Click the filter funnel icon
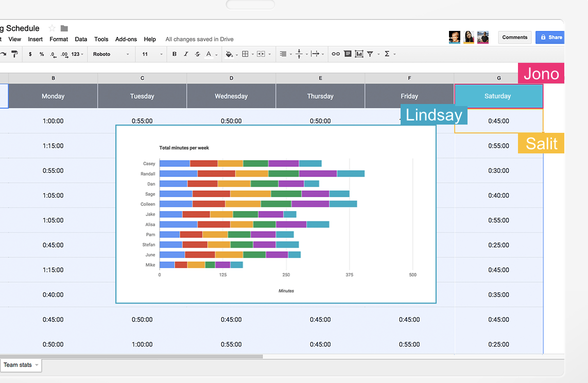 pyautogui.click(x=370, y=54)
